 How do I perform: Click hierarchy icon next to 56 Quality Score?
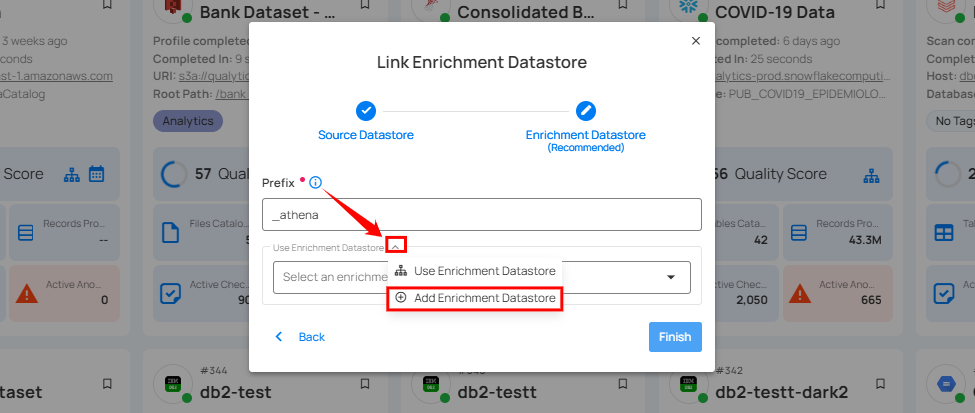click(x=871, y=175)
